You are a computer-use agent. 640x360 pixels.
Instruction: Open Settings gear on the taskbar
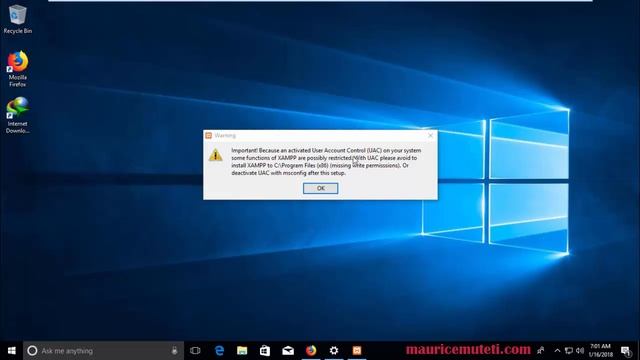coord(333,351)
